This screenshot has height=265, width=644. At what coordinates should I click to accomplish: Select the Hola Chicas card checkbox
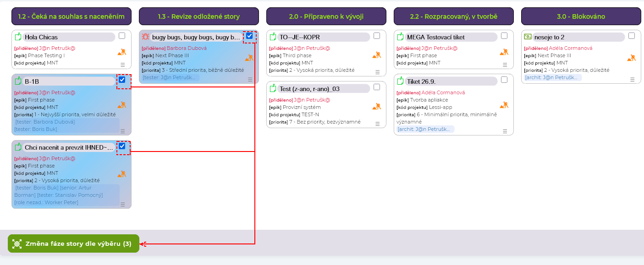coord(122,36)
